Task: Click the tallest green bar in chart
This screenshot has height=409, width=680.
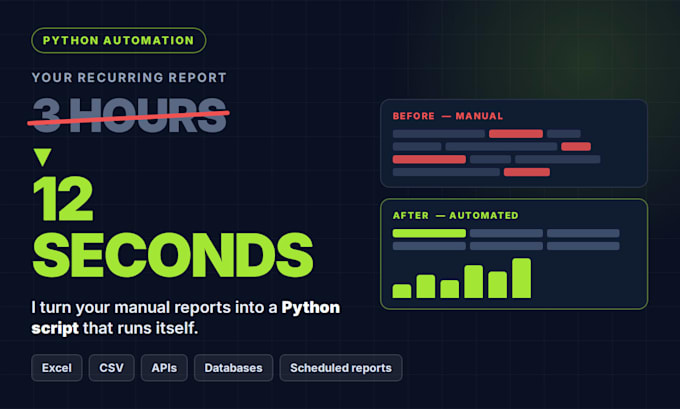Action: pos(521,278)
